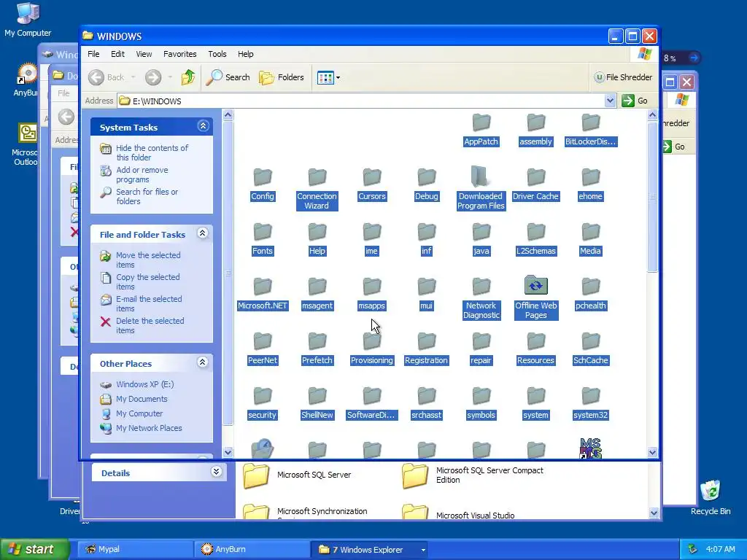This screenshot has height=560, width=747.
Task: Select the Downloaded Program Files folder
Action: tap(481, 187)
